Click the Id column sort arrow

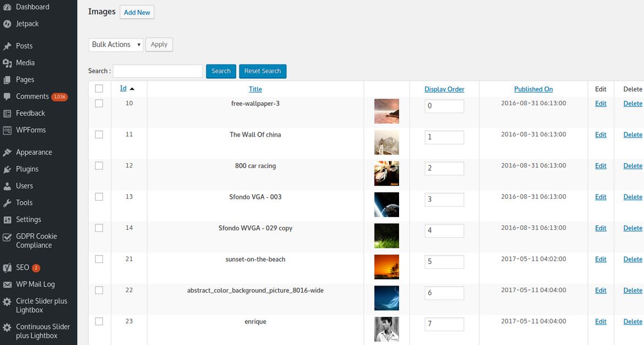click(x=132, y=89)
